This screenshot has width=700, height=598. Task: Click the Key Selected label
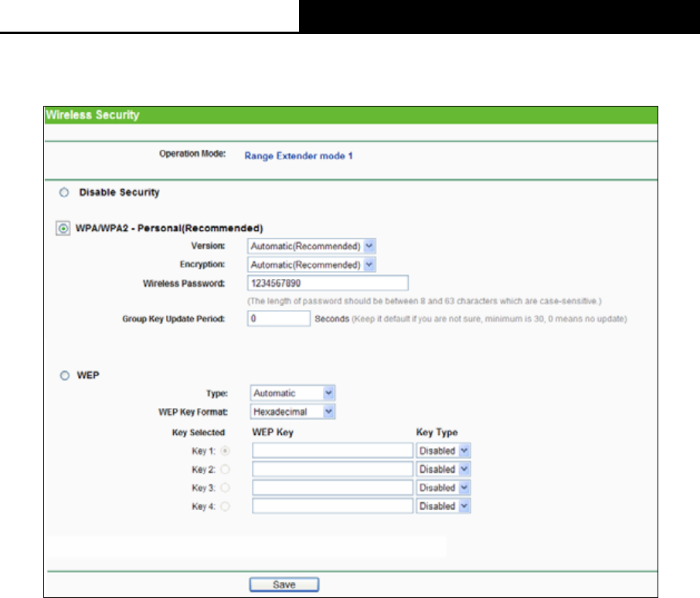199,433
